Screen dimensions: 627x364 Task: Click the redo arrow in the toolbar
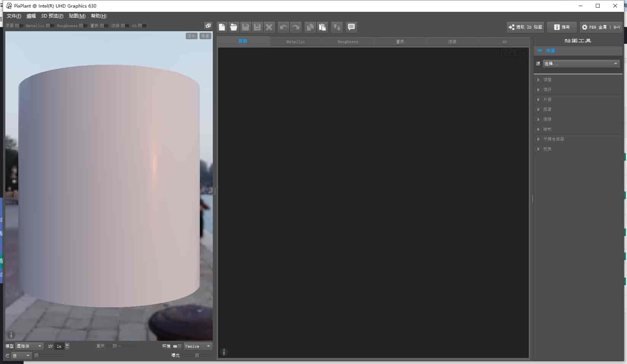coord(296,27)
